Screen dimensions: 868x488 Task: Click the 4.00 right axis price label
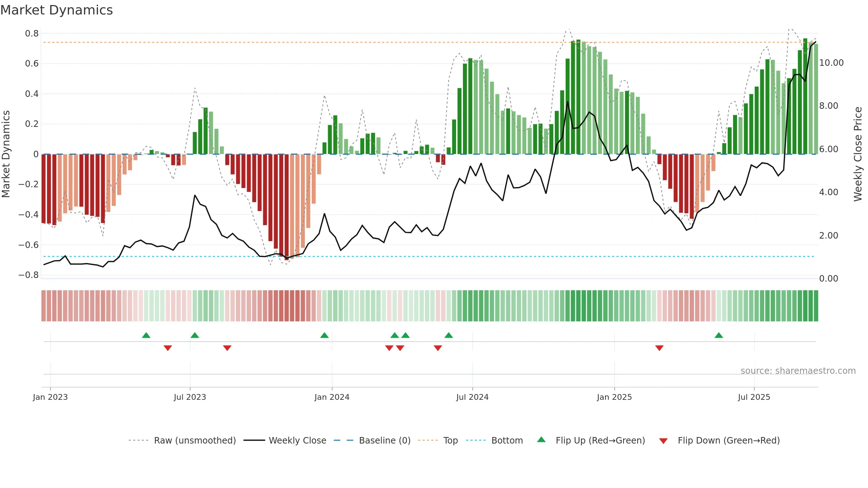(829, 192)
